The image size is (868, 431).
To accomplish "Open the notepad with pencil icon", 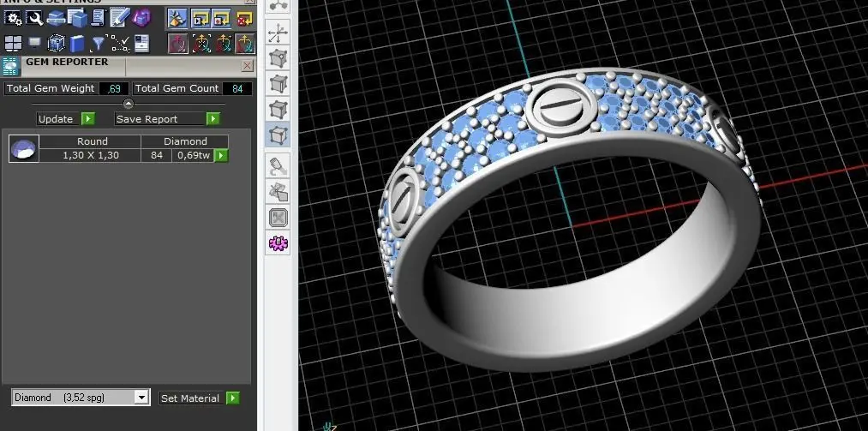I will point(119,18).
